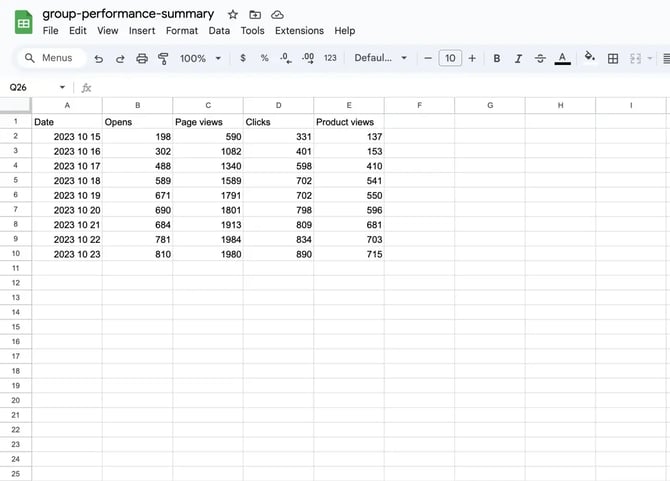Format as currency with dollar icon

243,58
